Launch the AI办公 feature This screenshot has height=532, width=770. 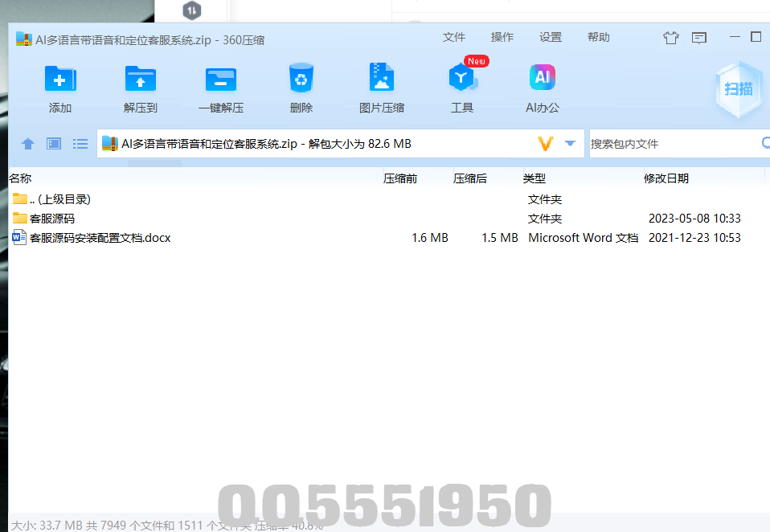click(x=543, y=77)
